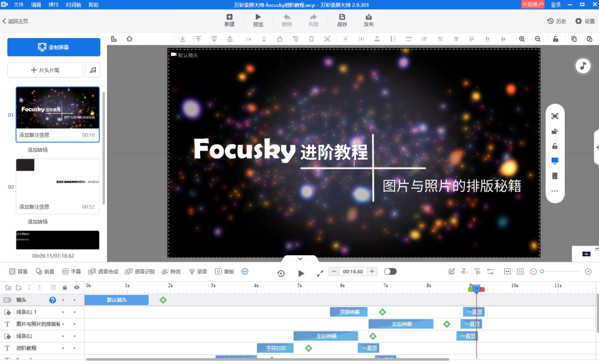Open the 蒙版 mask tab
599x364 pixels.
click(225, 272)
